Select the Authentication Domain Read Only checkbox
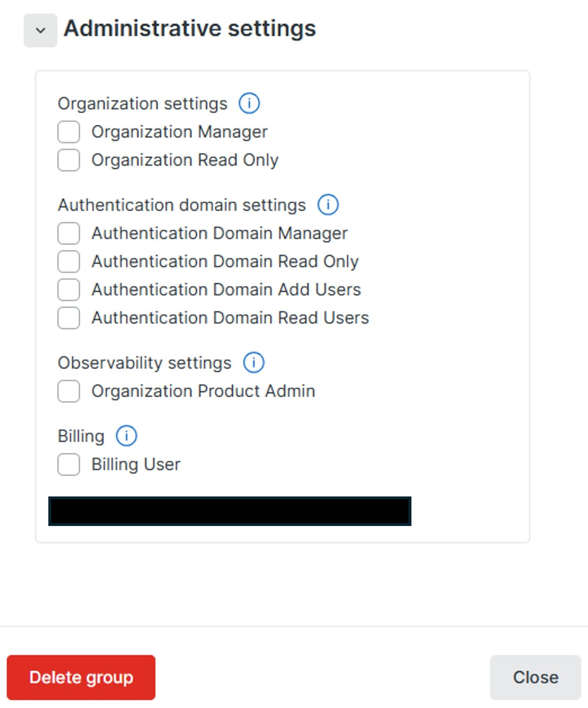Screen dimensions: 588x708 [68, 261]
